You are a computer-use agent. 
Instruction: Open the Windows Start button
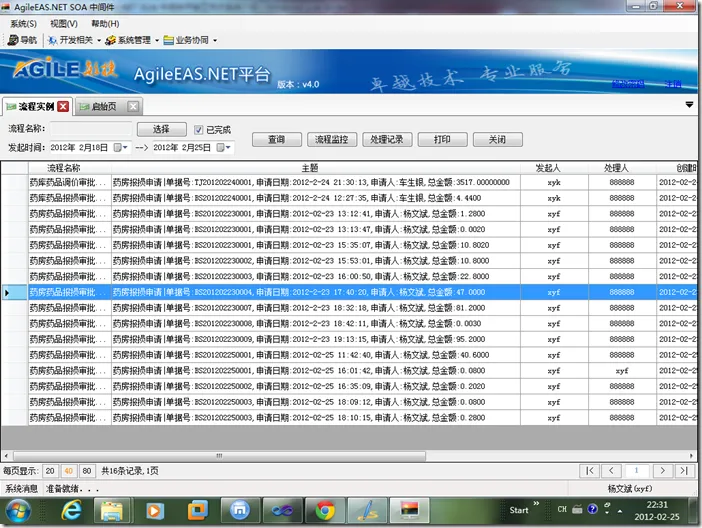point(18,511)
